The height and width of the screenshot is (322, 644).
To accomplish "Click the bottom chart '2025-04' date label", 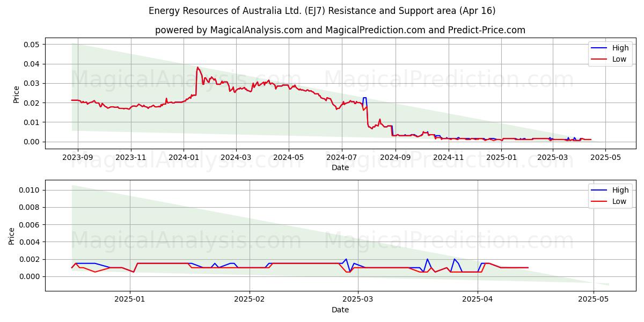I will 478,299.
